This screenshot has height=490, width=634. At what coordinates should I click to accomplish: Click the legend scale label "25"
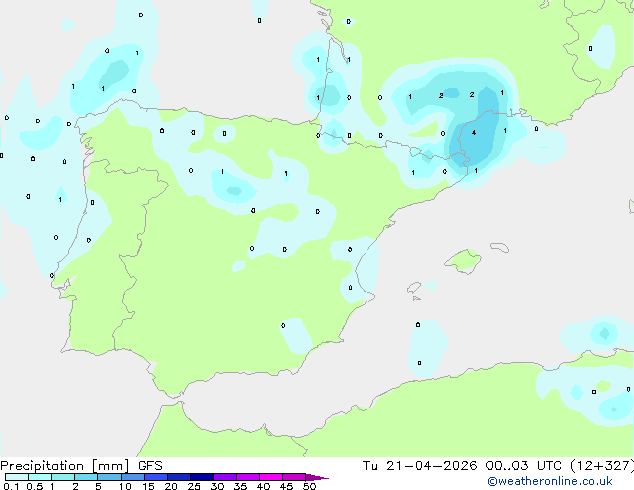click(x=194, y=486)
